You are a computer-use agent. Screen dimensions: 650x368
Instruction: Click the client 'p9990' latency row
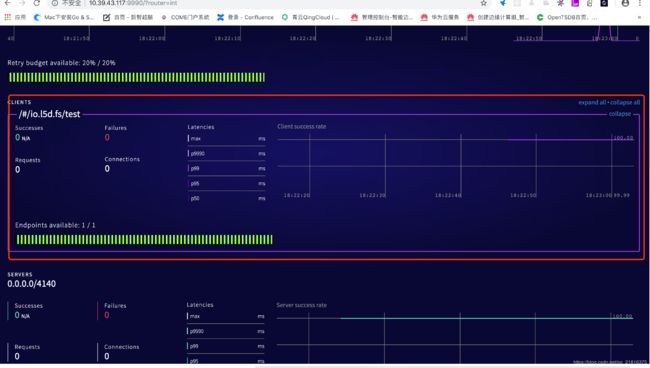tap(226, 154)
